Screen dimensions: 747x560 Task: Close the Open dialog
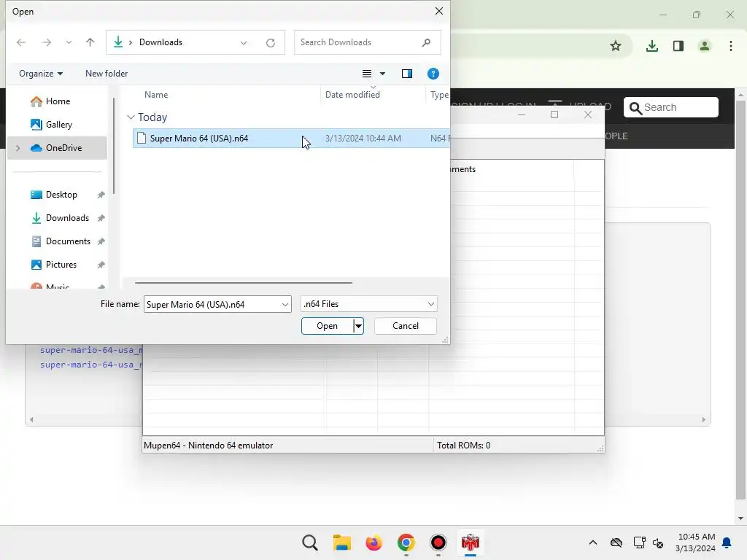coord(438,11)
